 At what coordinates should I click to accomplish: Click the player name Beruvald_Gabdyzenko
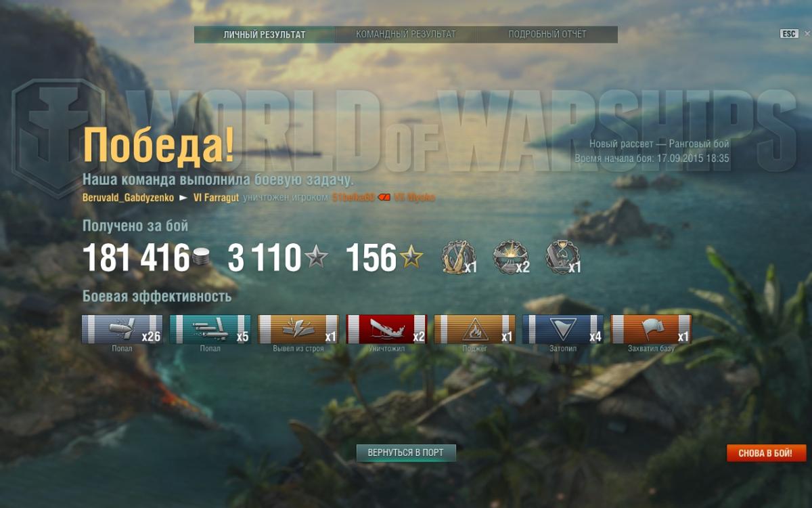pyautogui.click(x=129, y=198)
